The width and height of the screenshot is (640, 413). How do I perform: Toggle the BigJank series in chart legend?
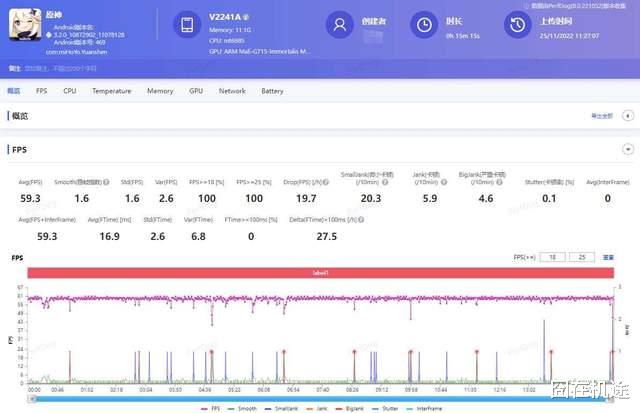[x=349, y=409]
